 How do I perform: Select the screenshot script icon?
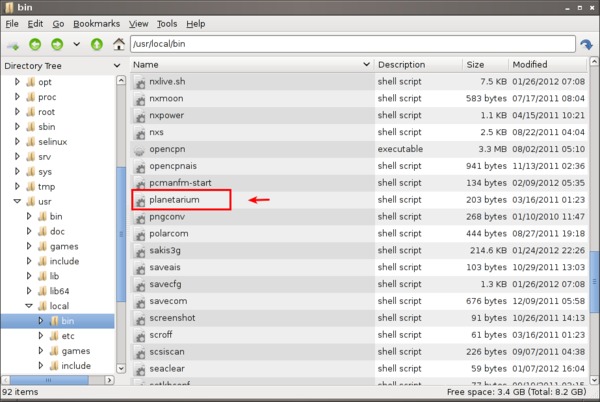(140, 318)
